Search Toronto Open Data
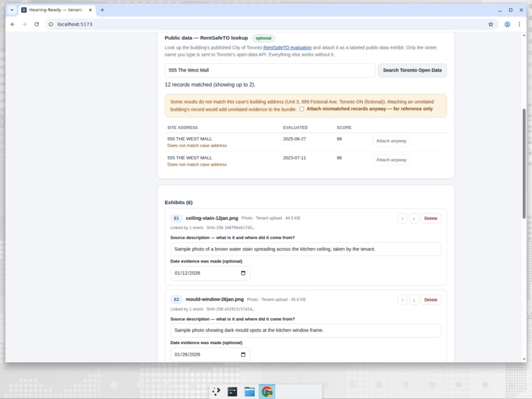This screenshot has height=399, width=532. point(412,70)
